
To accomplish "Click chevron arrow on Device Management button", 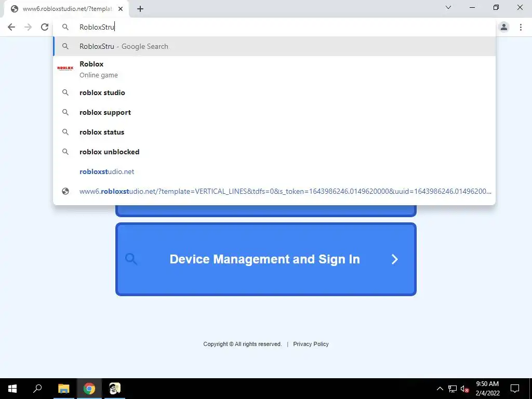I will (x=395, y=259).
